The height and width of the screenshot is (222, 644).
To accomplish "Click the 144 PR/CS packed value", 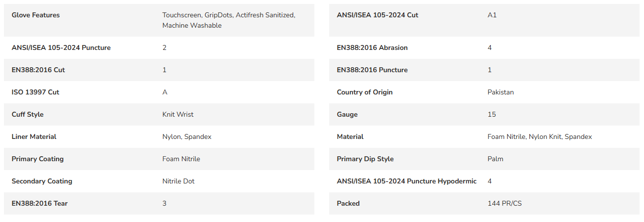I will pos(504,204).
